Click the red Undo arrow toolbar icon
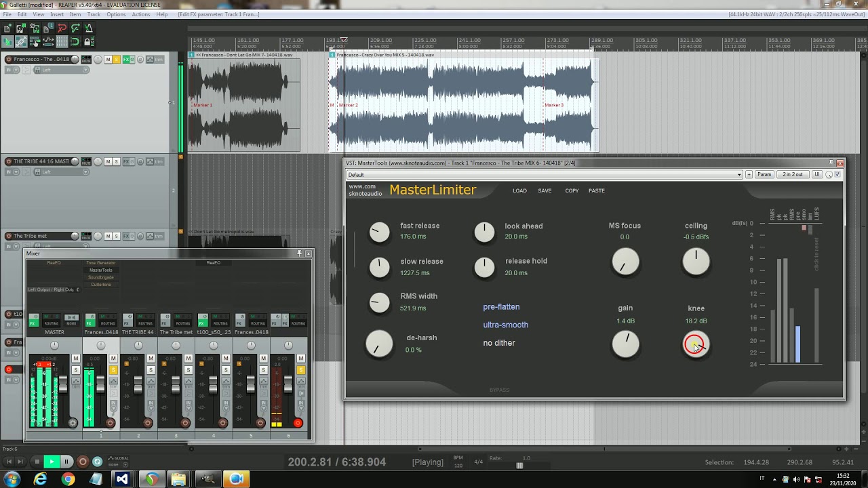This screenshot has width=868, height=488. click(x=62, y=28)
